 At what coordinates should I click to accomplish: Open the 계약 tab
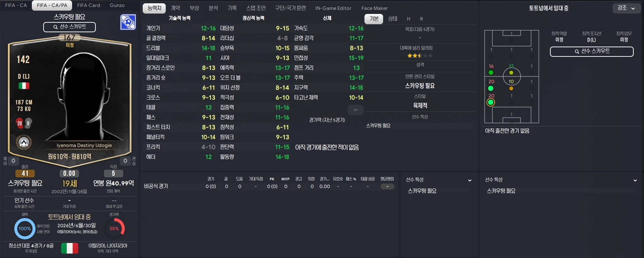[x=176, y=8]
